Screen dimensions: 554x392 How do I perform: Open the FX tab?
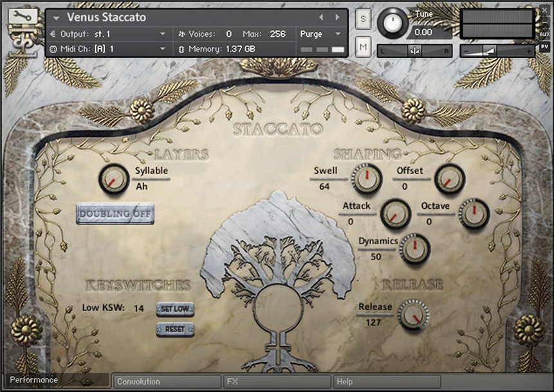[277, 382]
